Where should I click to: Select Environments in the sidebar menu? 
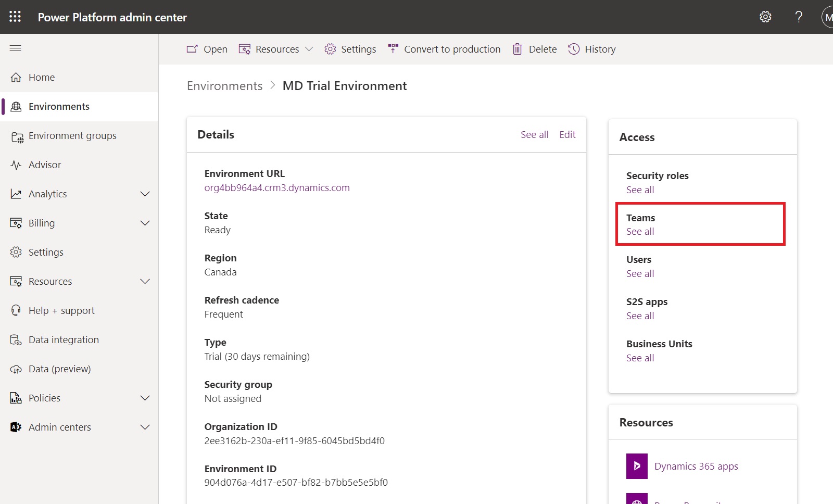tap(58, 106)
